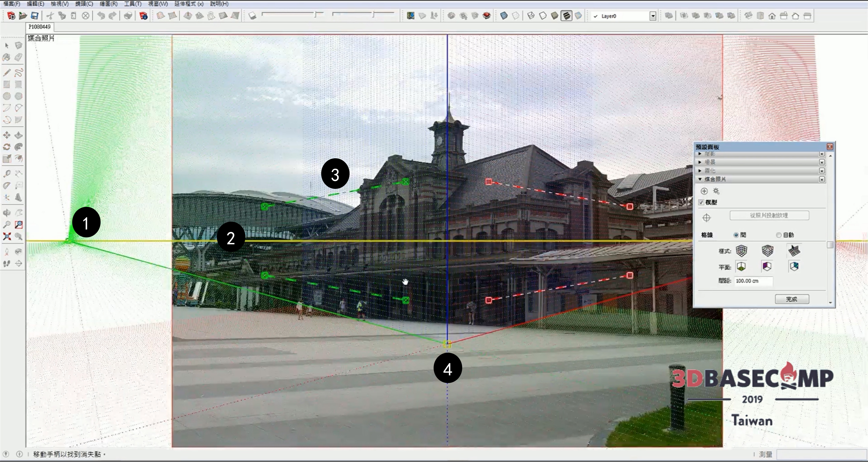Click the Zoom Extents icon
The image size is (868, 462).
(6, 236)
